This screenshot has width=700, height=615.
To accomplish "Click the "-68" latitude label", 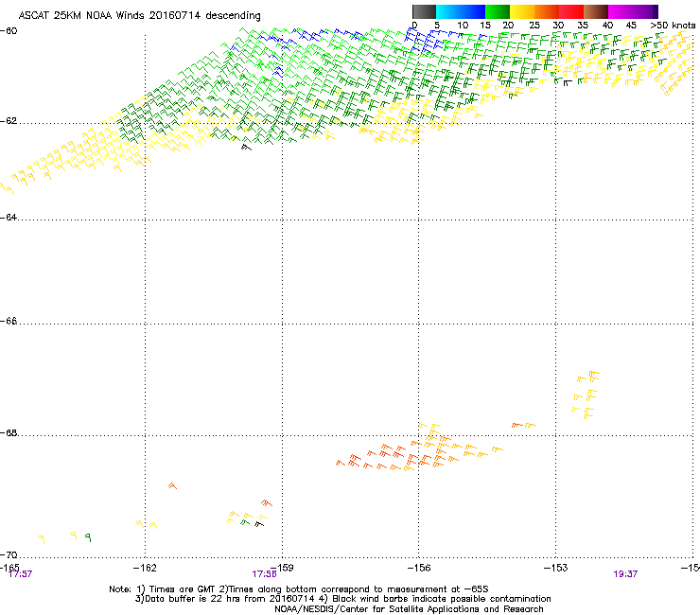I will point(9,433).
